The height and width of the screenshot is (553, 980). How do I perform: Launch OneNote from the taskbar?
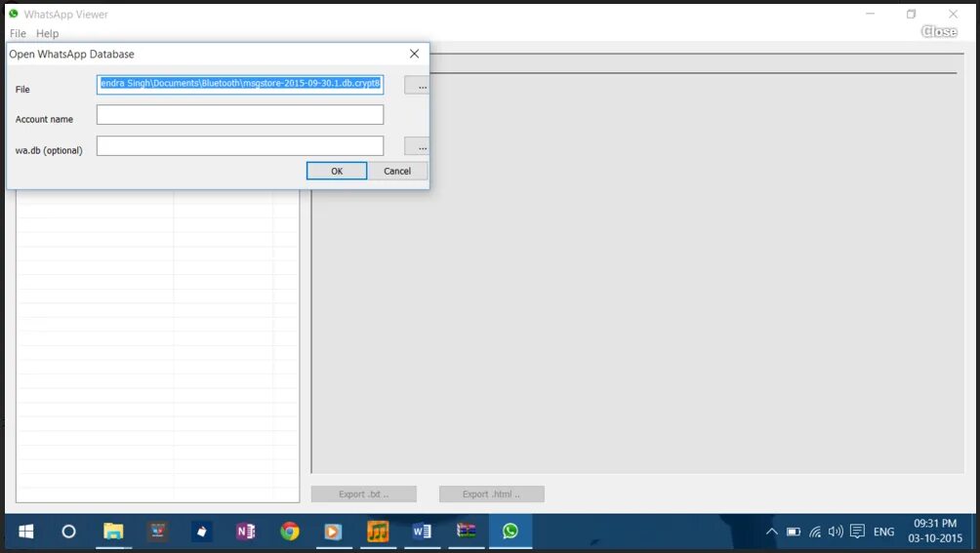pyautogui.click(x=246, y=532)
